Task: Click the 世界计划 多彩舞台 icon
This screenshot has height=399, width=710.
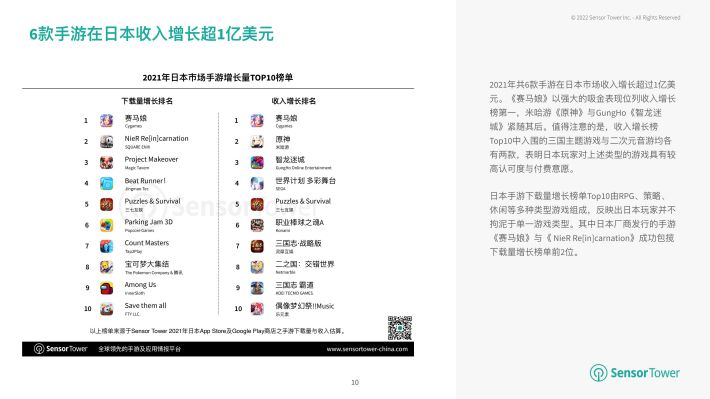Action: (257, 183)
